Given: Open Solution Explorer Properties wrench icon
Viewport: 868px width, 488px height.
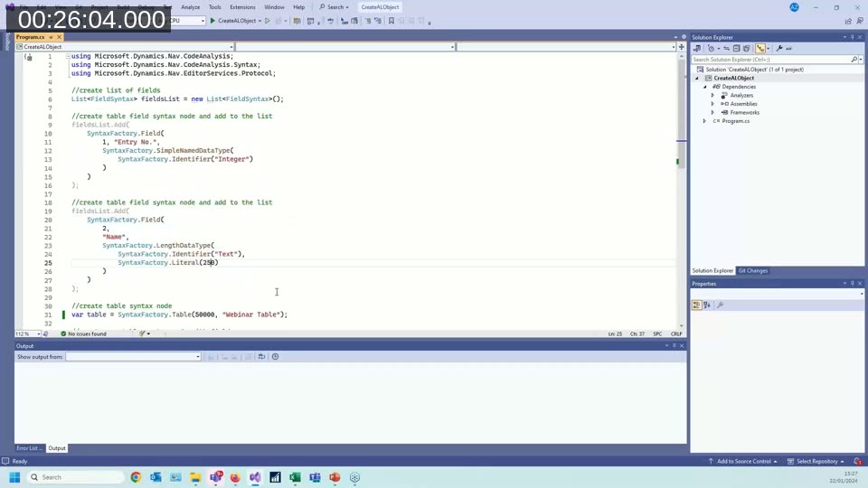Looking at the screenshot, I should pos(779,48).
